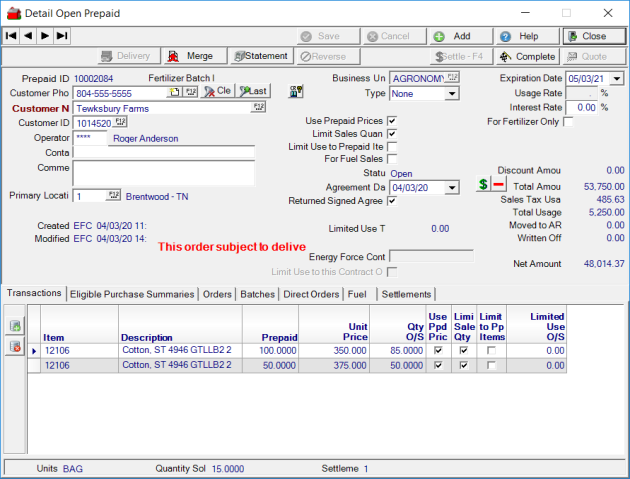Open the Settlements tab
630x479 pixels.
tap(405, 294)
